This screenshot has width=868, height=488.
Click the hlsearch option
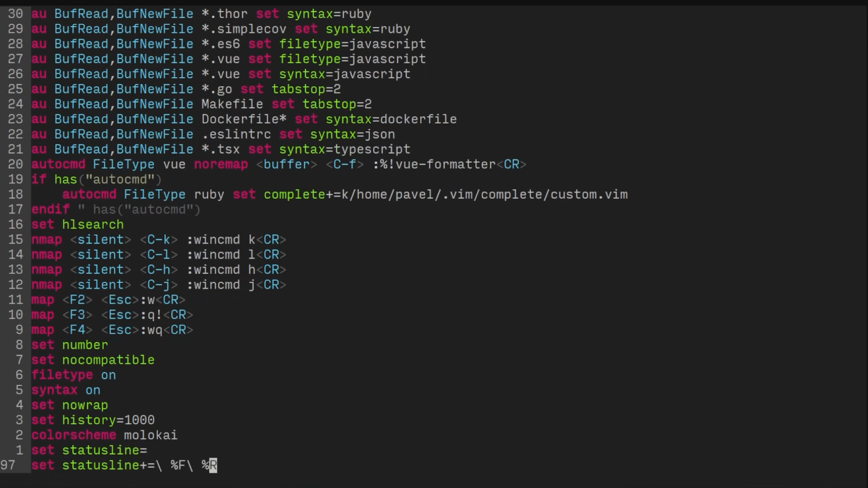pyautogui.click(x=92, y=225)
